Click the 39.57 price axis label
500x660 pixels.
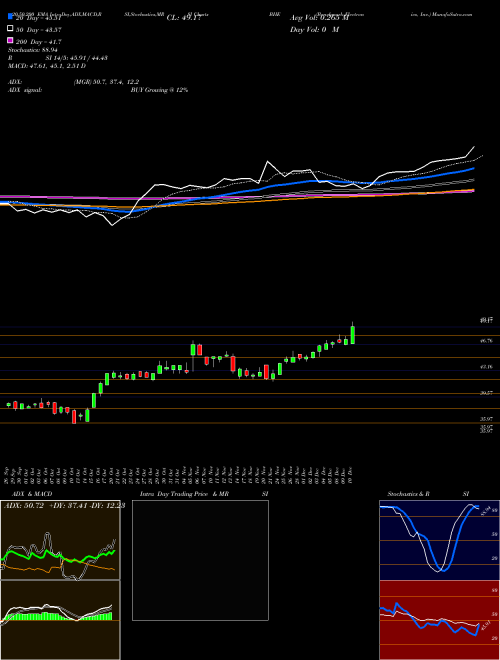[487, 393]
